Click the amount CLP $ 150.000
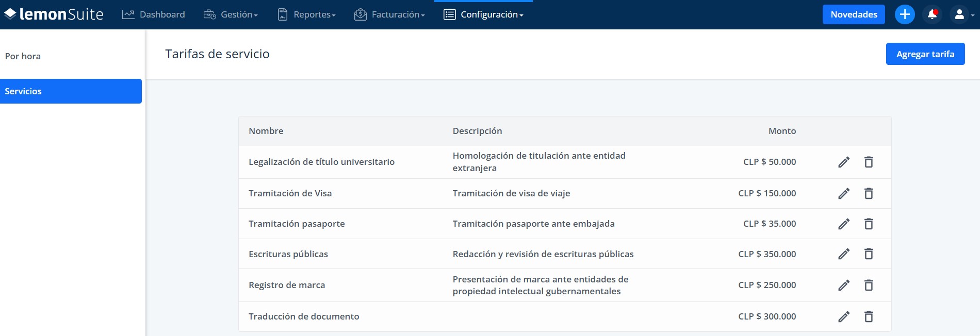980x336 pixels. click(767, 193)
